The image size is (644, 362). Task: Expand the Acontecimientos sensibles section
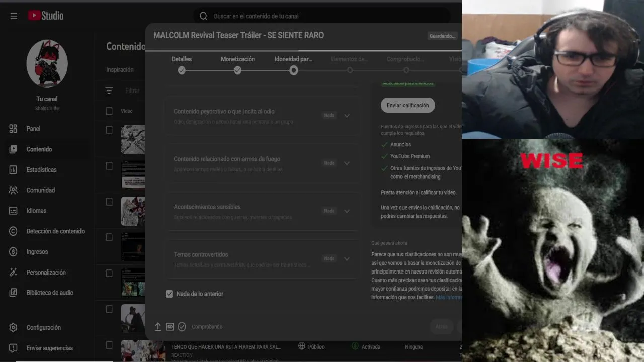(347, 211)
